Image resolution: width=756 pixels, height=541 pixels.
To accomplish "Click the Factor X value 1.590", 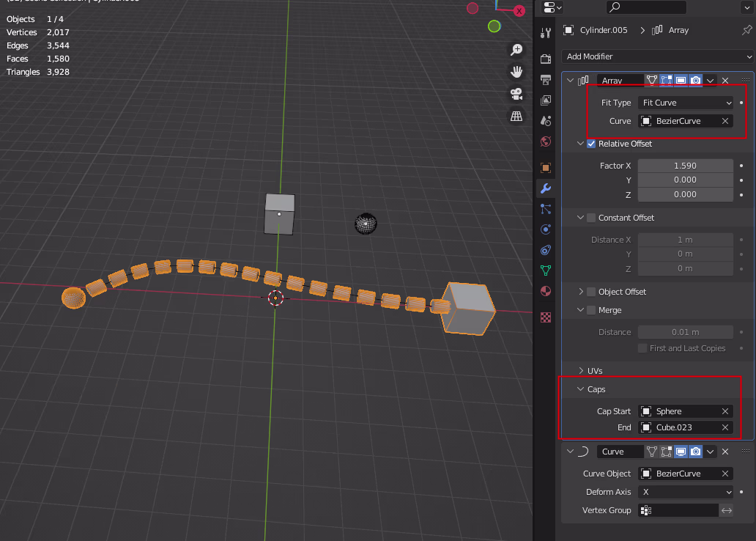I will click(686, 166).
